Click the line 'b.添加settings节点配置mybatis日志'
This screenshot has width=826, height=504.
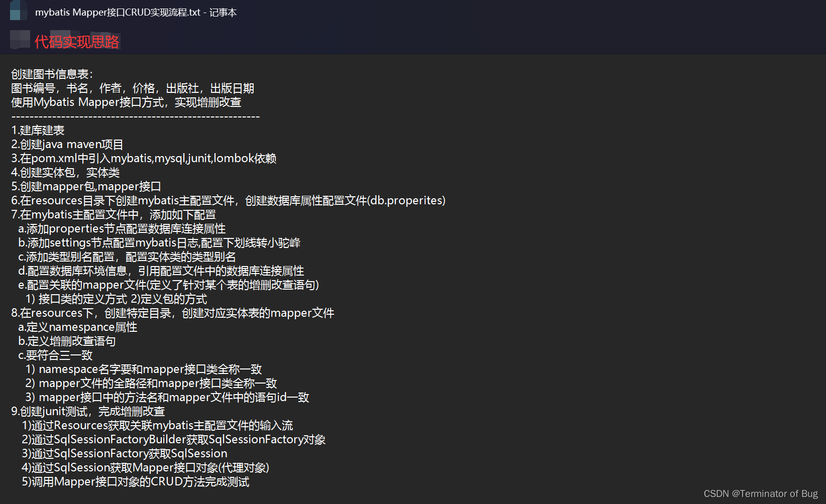click(159, 243)
